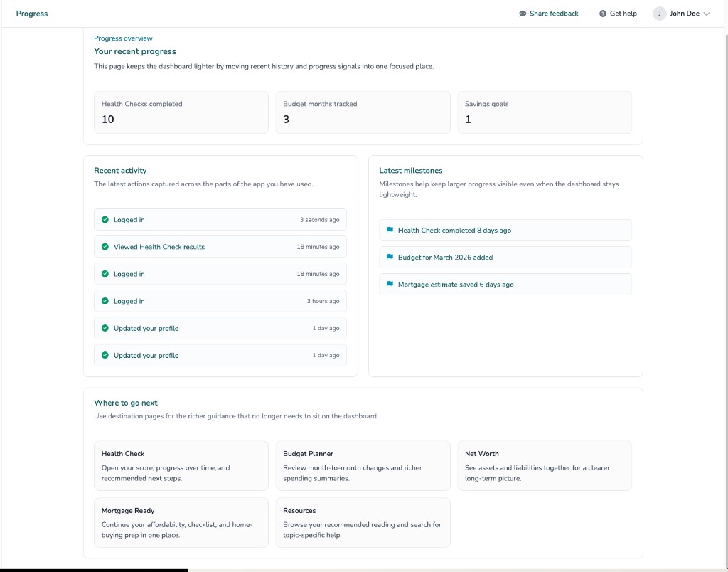Click green check icon on the 3 seconds ago login
The image size is (728, 572).
(105, 220)
